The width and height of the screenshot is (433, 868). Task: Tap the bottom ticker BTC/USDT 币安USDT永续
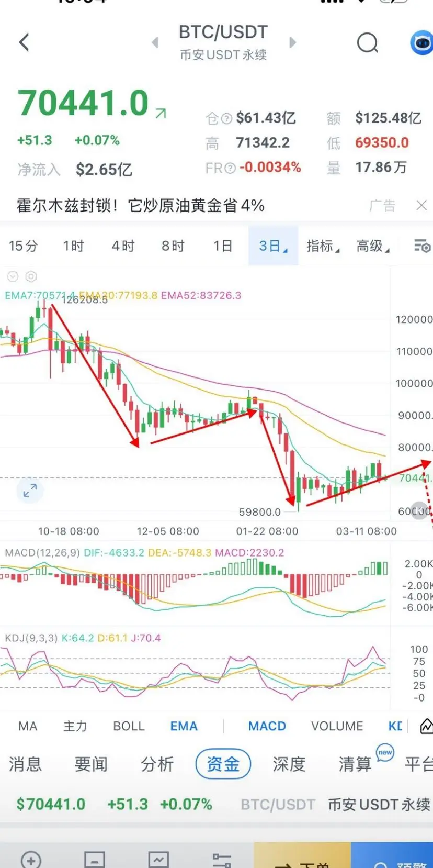(x=335, y=804)
